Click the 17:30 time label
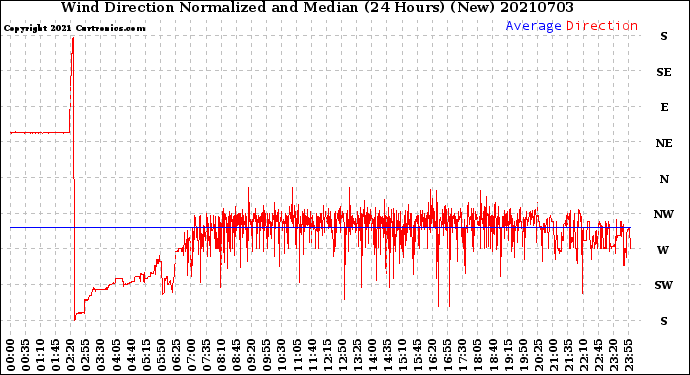Image resolution: width=690 pixels, height=375 pixels. point(462,356)
